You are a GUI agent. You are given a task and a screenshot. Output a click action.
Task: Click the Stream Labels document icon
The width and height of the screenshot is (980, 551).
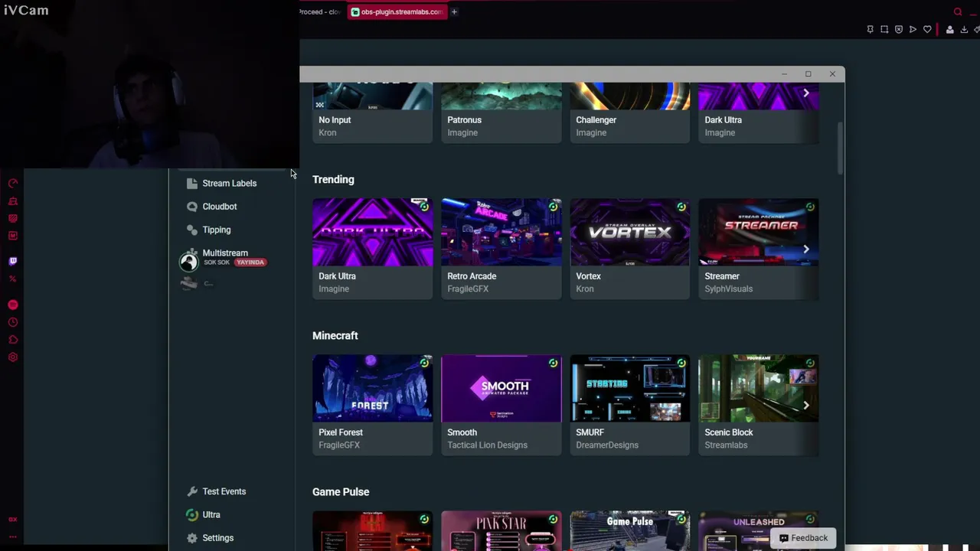click(x=192, y=184)
